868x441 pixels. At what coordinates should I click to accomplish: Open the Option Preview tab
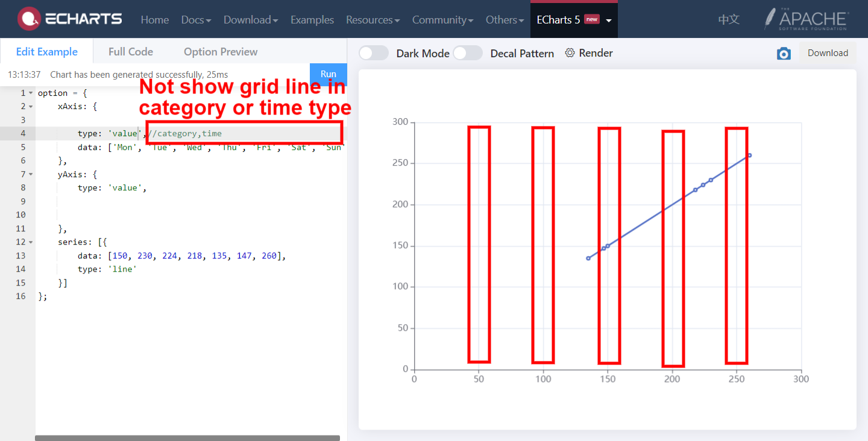(221, 52)
